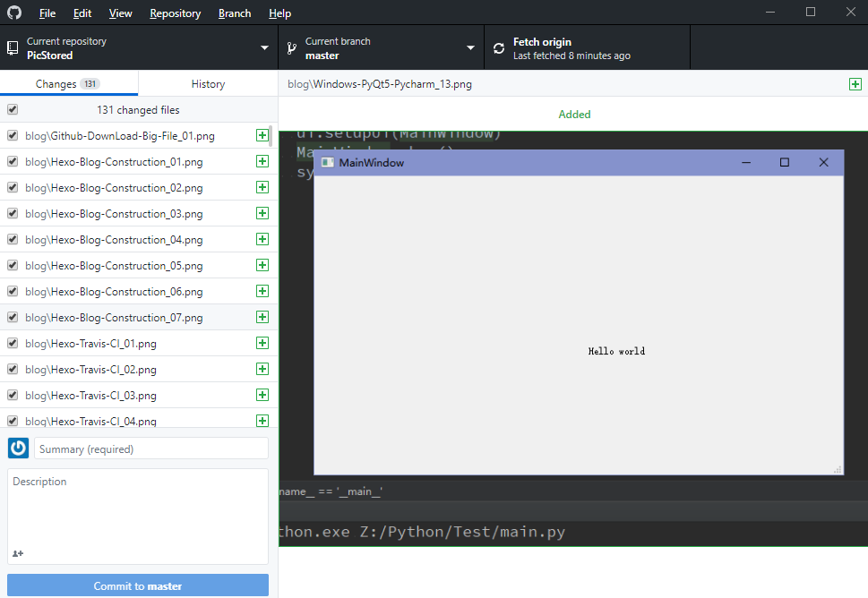
Task: Click the commit author avatar icon
Action: pos(18,448)
